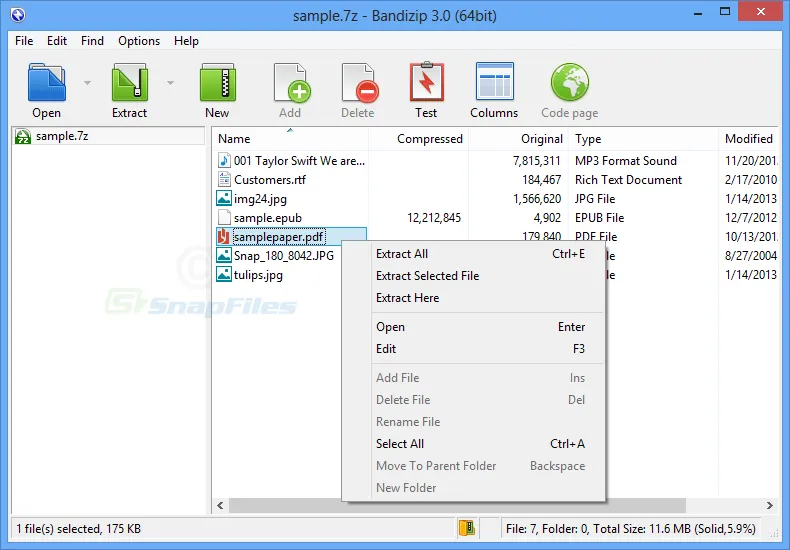This screenshot has height=550, width=790.
Task: Sort by the Original column header
Action: pos(518,139)
